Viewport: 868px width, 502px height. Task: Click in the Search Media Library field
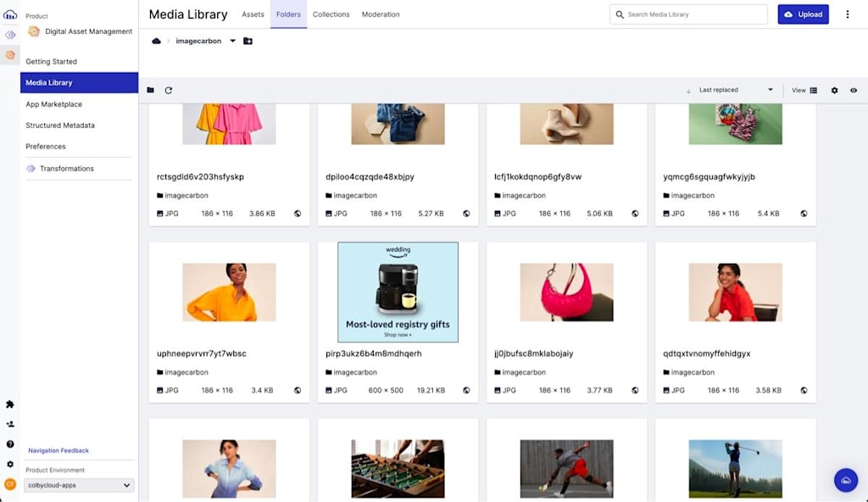(688, 14)
